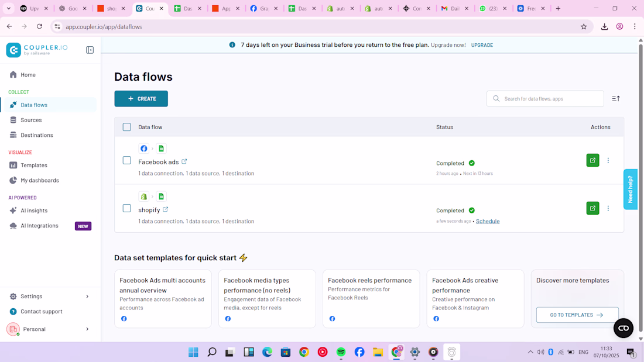Open Chrome downloads icon
Screen dimensions: 644x362
point(604,27)
